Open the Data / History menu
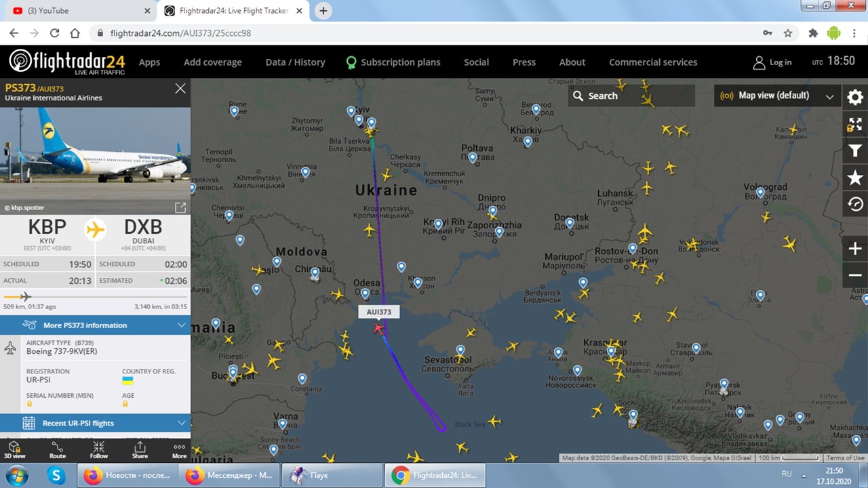The height and width of the screenshot is (488, 868). [x=295, y=62]
